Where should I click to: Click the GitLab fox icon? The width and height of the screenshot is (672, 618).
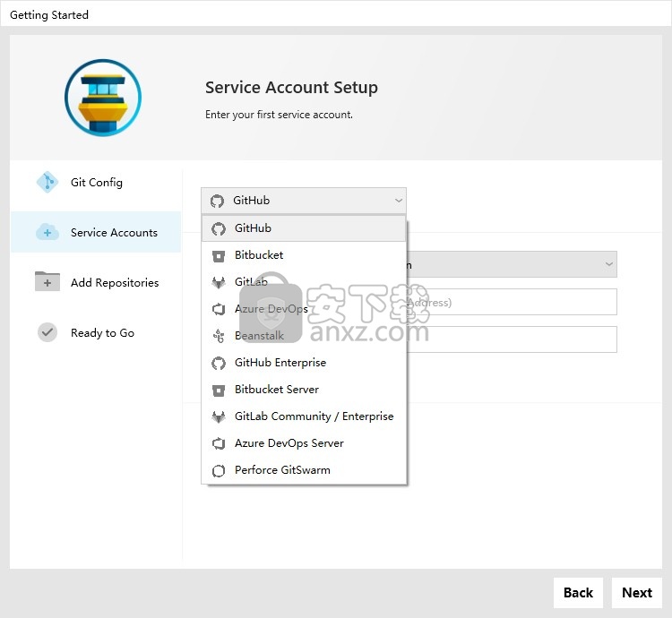(219, 283)
